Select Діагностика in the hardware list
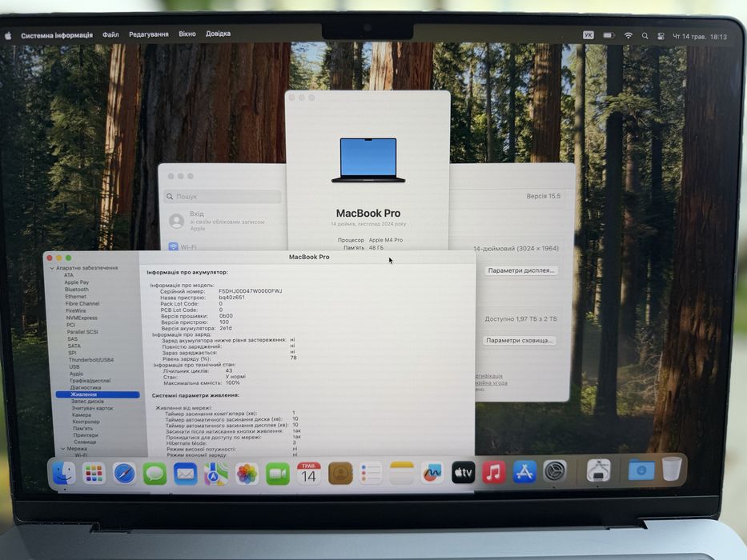This screenshot has width=747, height=560. (86, 388)
